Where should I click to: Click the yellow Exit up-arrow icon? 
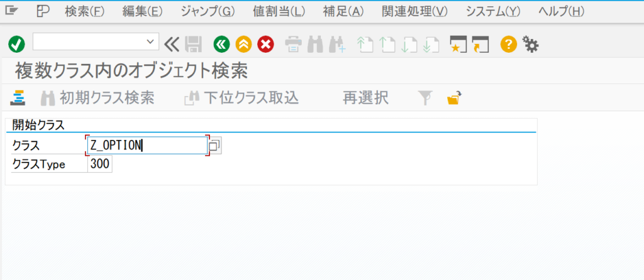(x=243, y=44)
